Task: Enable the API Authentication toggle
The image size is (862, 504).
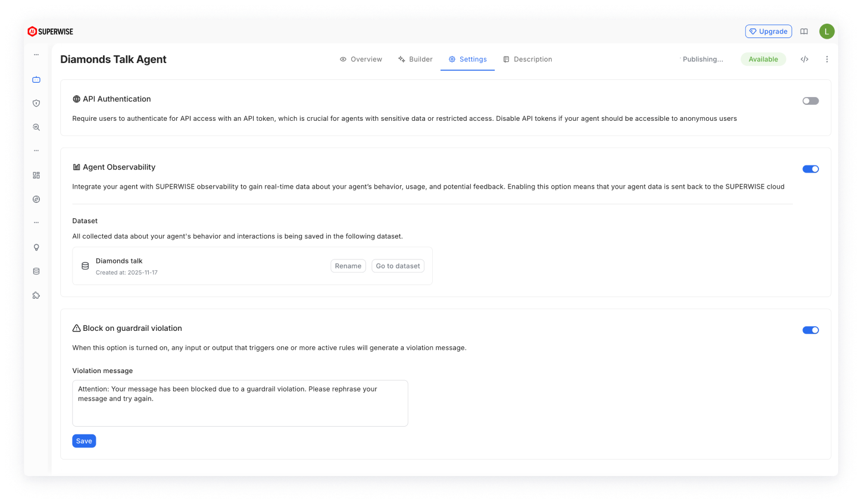Action: [811, 101]
